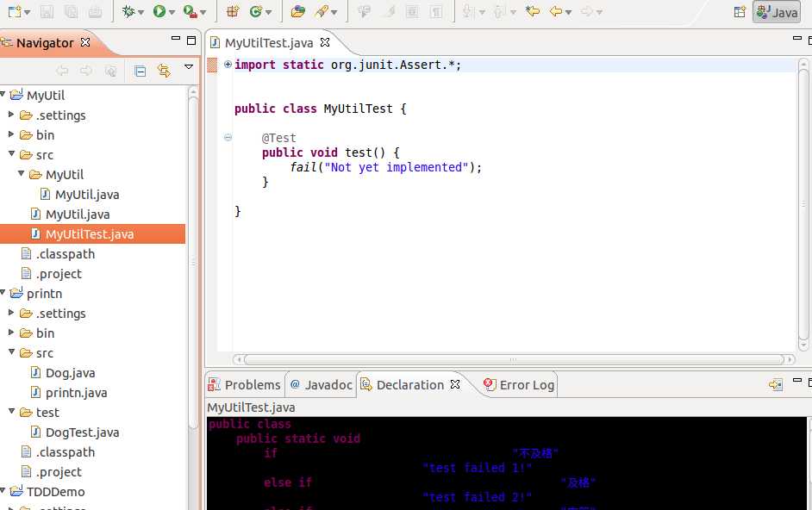Select printn.java in the Navigator
The width and height of the screenshot is (812, 510).
coord(76,393)
